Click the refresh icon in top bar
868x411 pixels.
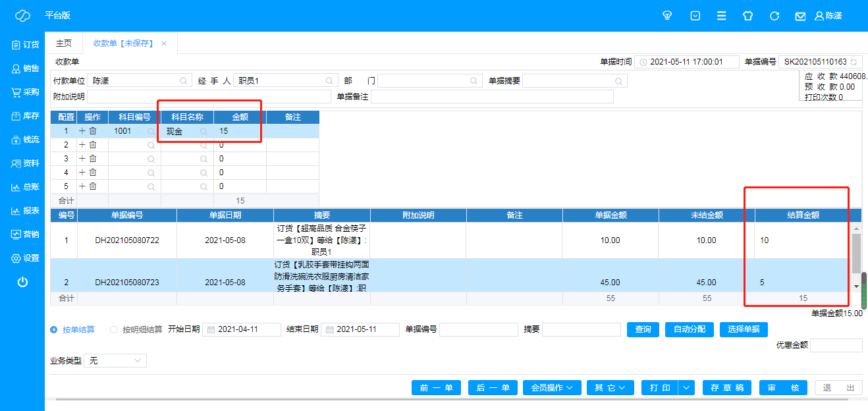tap(774, 16)
